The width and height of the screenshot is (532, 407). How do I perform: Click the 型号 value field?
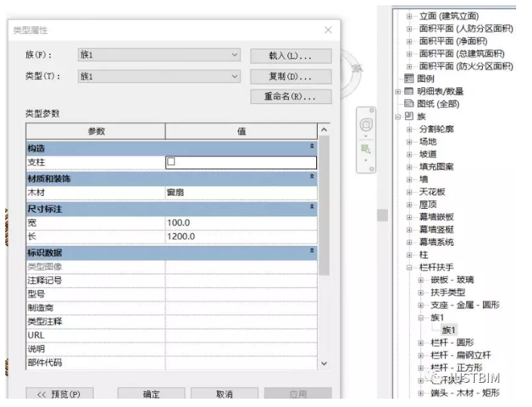pyautogui.click(x=241, y=294)
